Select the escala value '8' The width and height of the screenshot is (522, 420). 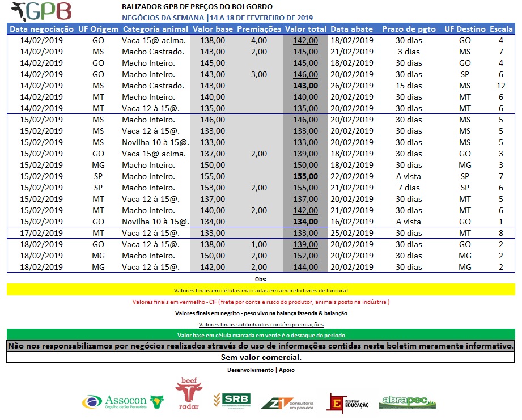(x=501, y=232)
